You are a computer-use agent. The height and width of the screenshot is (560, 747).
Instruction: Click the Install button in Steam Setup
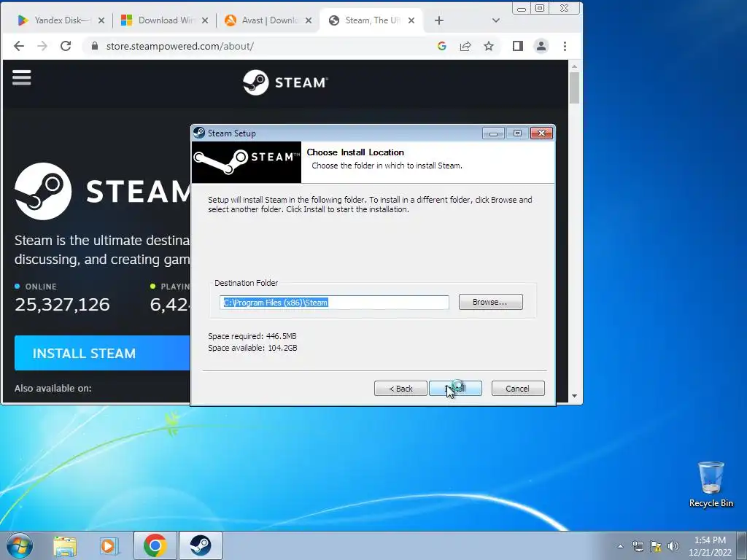click(455, 389)
